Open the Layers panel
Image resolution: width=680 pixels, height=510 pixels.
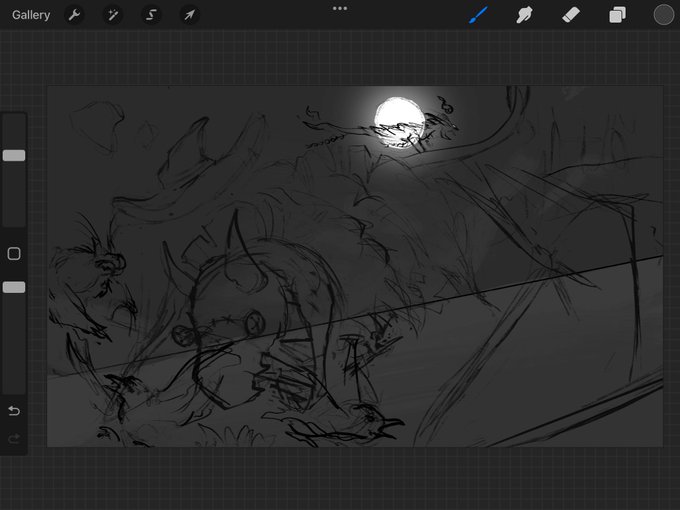pyautogui.click(x=617, y=15)
